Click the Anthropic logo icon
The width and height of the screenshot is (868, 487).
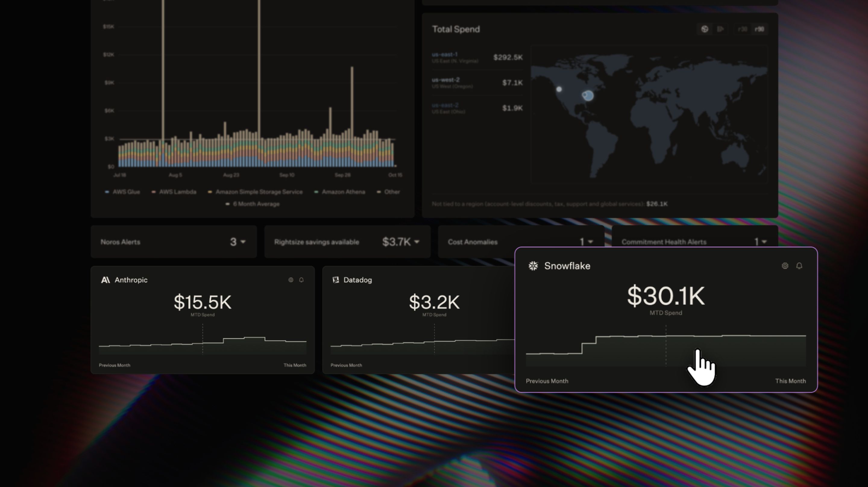[105, 280]
